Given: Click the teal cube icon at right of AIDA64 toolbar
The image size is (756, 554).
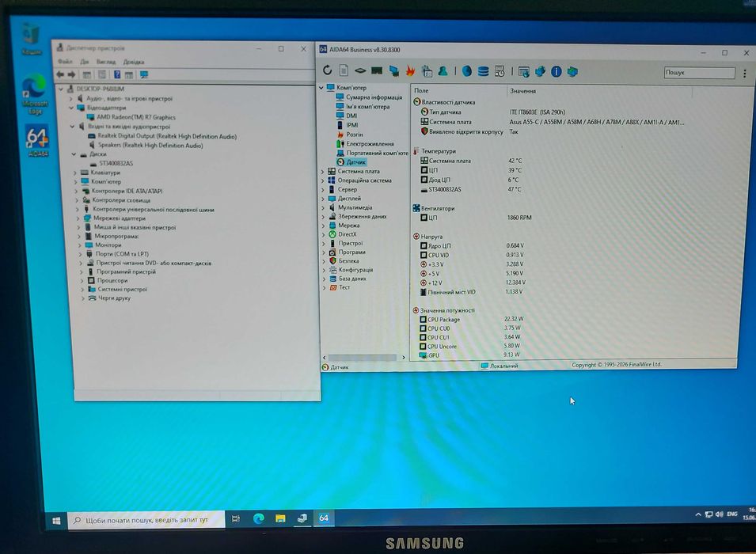Looking at the screenshot, I should pos(572,72).
